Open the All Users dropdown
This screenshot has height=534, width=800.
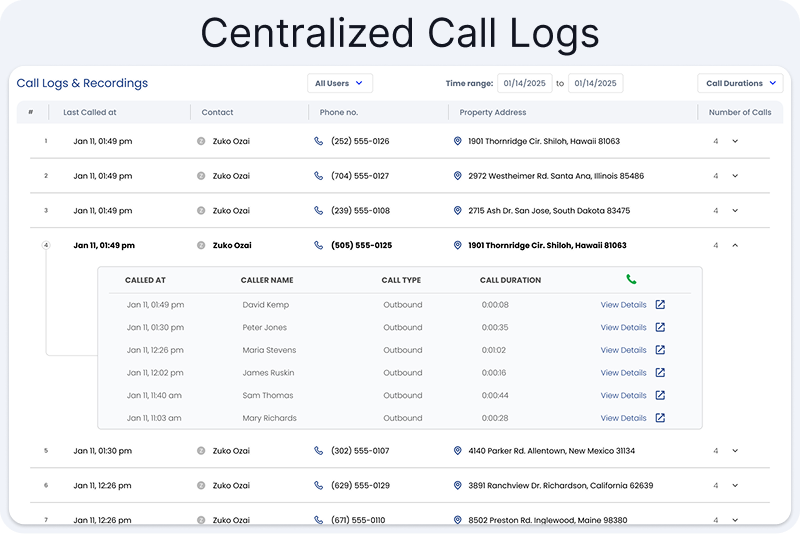click(339, 84)
